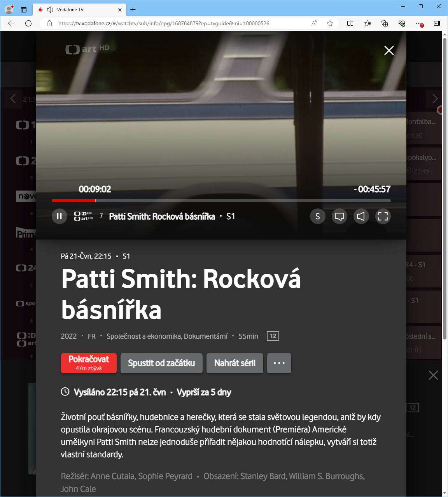Open Read aloud icon in address bar
Viewport: 448px width, 497px height.
pyautogui.click(x=314, y=23)
